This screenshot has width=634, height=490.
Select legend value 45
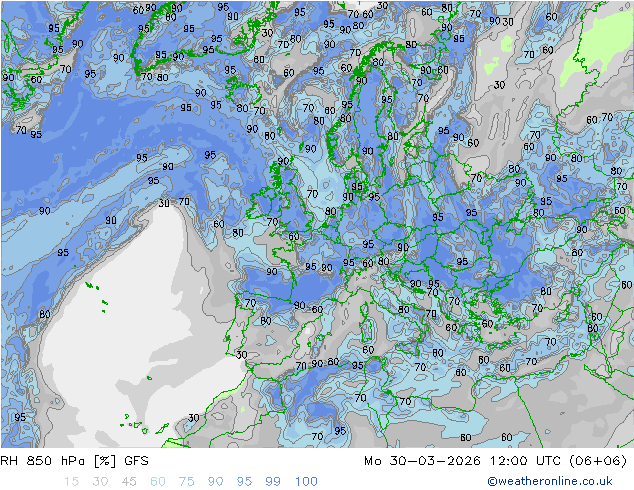coord(129,482)
